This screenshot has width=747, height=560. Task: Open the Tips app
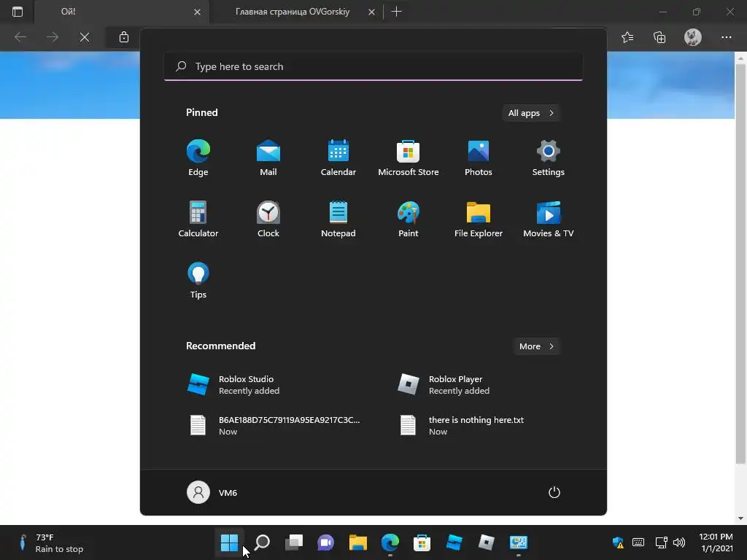click(198, 281)
